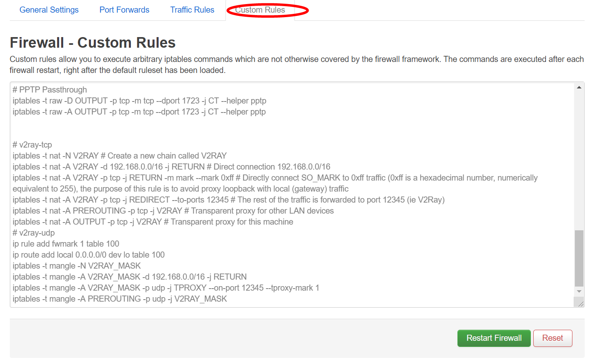
Task: Select the Custom Rules tab
Action: (x=260, y=10)
